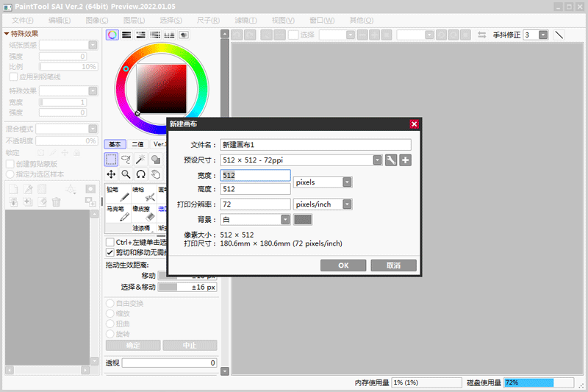Show the RGB slider panel icon
The width and height of the screenshot is (588, 392).
point(126,35)
